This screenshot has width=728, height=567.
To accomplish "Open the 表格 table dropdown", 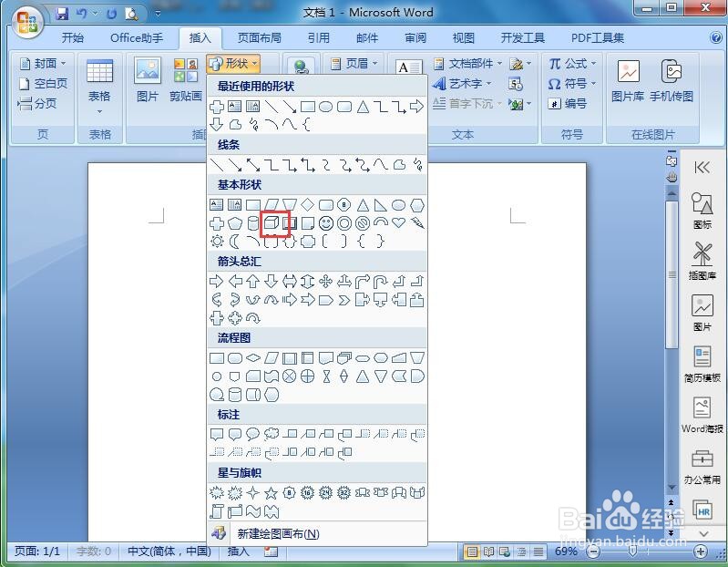I will 99,87.
